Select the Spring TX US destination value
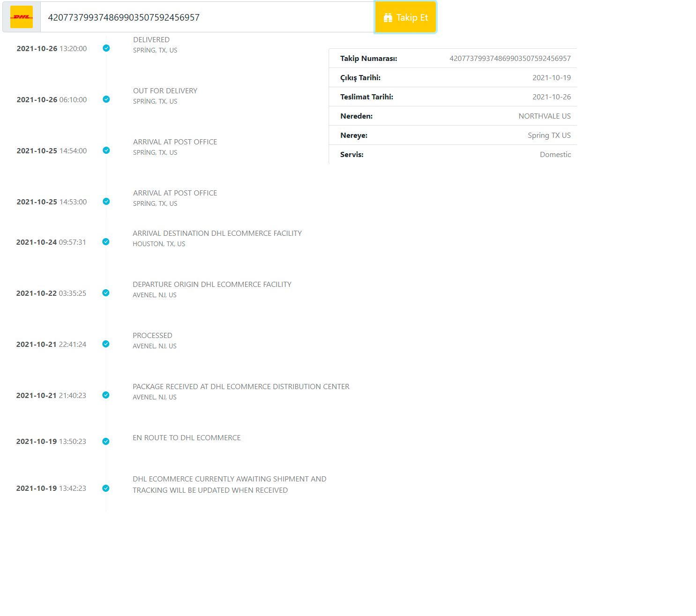Screen dimensions: 696x616 [549, 135]
